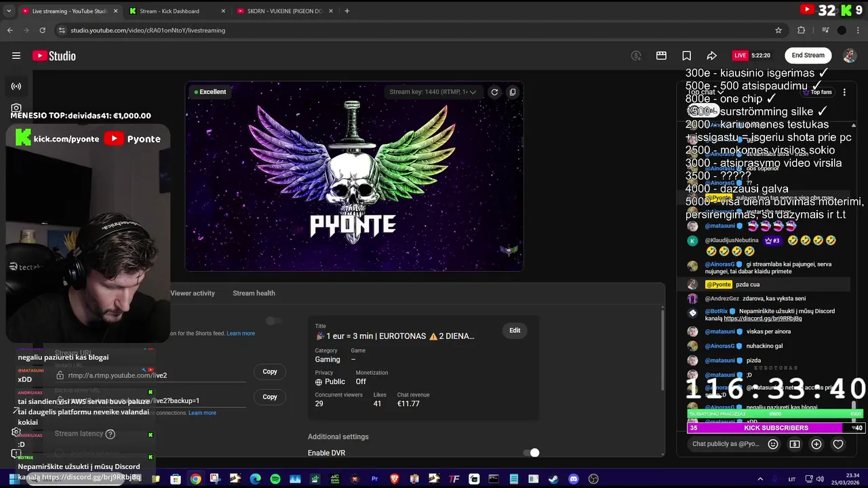
Task: Open Stream latency help icon
Action: click(x=111, y=434)
